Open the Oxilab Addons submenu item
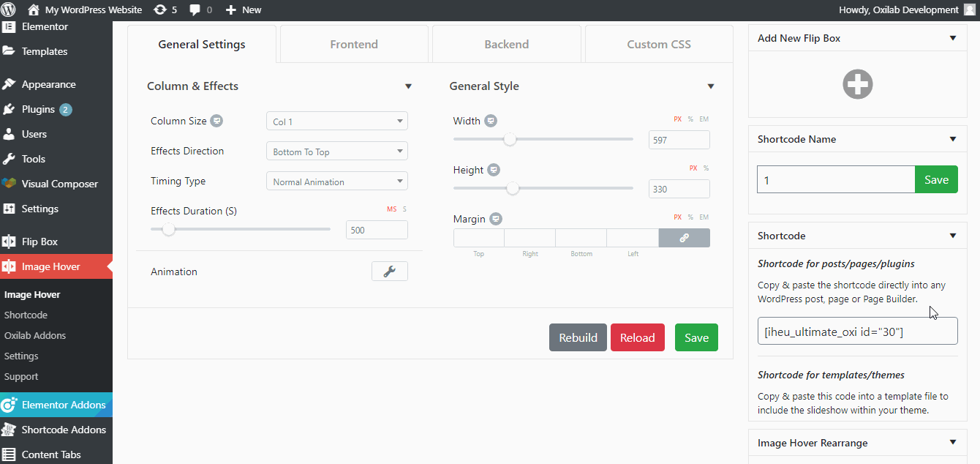This screenshot has height=464, width=980. point(35,335)
